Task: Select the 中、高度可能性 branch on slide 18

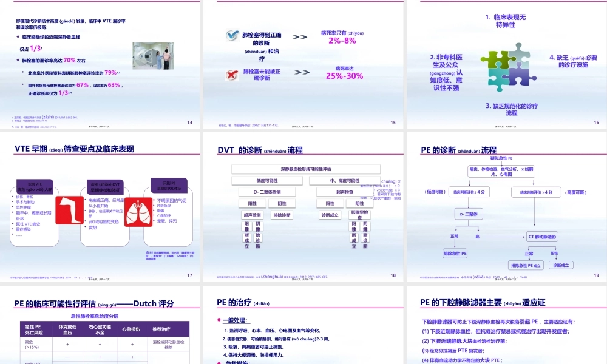Action: (x=345, y=180)
